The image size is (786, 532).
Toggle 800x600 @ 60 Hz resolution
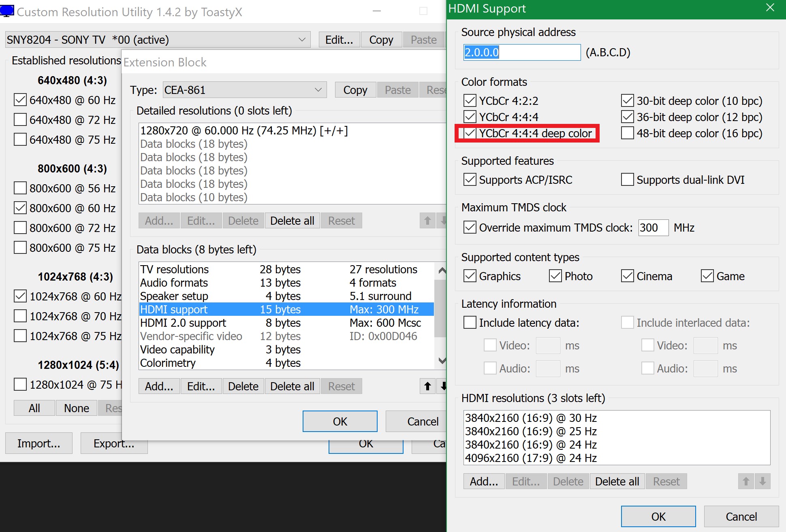click(x=20, y=208)
